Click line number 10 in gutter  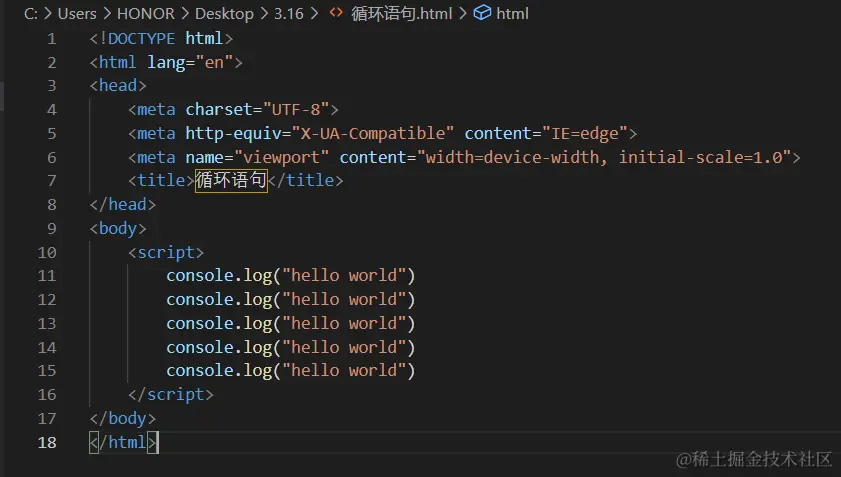[47, 252]
